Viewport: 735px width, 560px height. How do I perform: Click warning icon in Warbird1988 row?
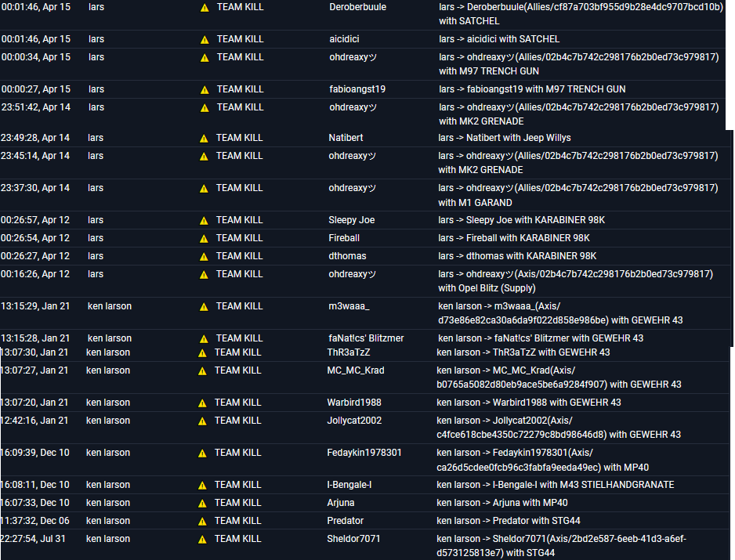pos(203,403)
